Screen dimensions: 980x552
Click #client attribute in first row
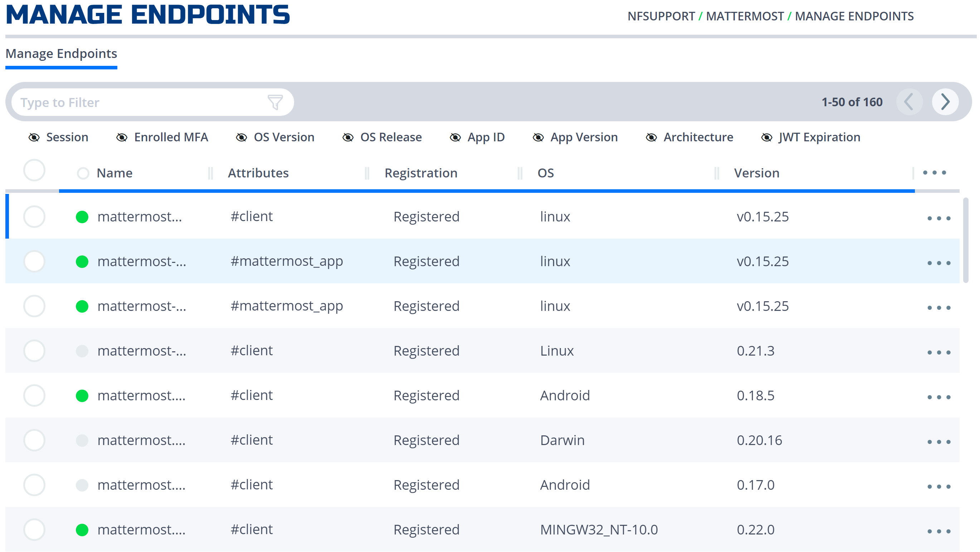(x=252, y=216)
